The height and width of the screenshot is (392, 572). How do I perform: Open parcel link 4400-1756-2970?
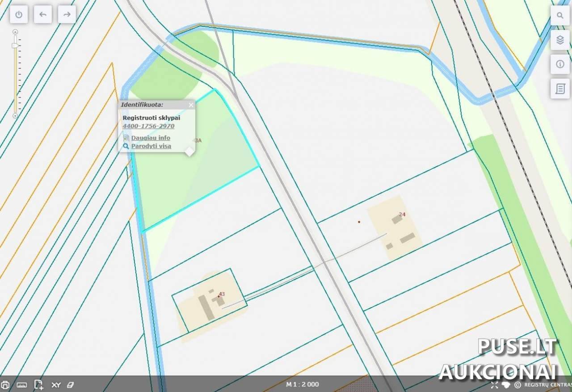tap(148, 126)
